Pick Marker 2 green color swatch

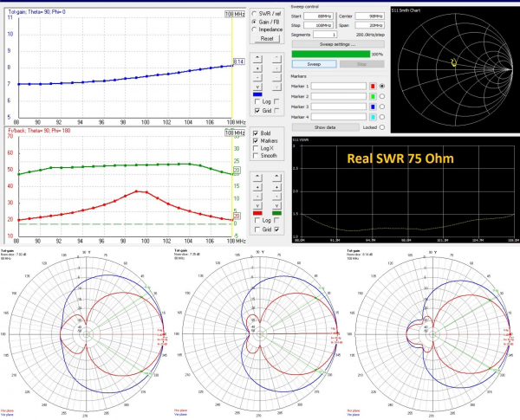click(x=373, y=96)
